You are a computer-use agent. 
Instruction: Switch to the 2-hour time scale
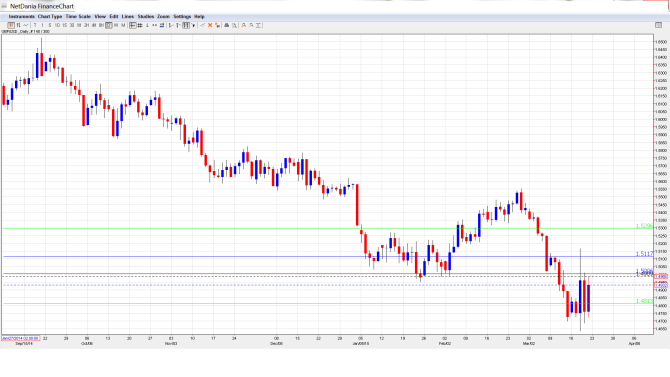tap(86, 25)
